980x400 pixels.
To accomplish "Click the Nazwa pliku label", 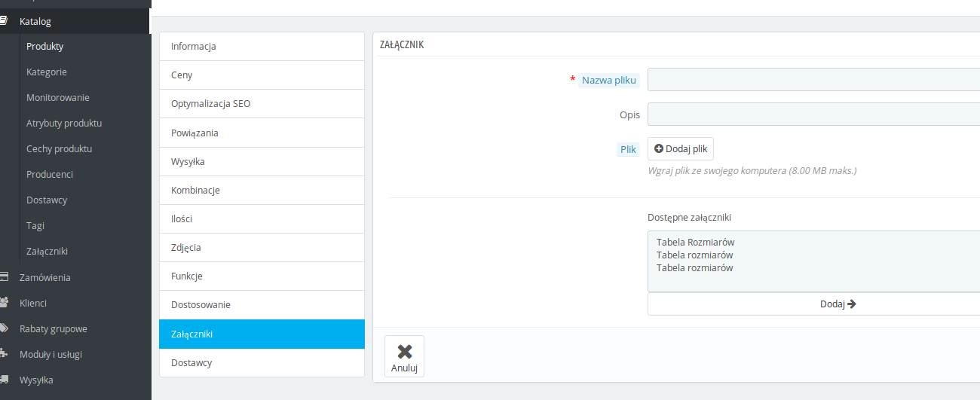I will [x=609, y=80].
